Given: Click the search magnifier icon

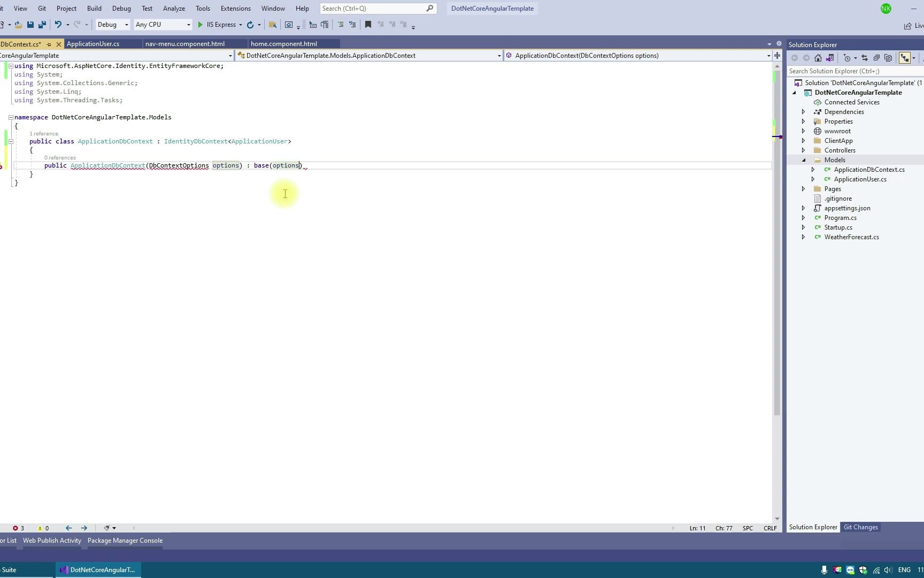Looking at the screenshot, I should coord(430,9).
